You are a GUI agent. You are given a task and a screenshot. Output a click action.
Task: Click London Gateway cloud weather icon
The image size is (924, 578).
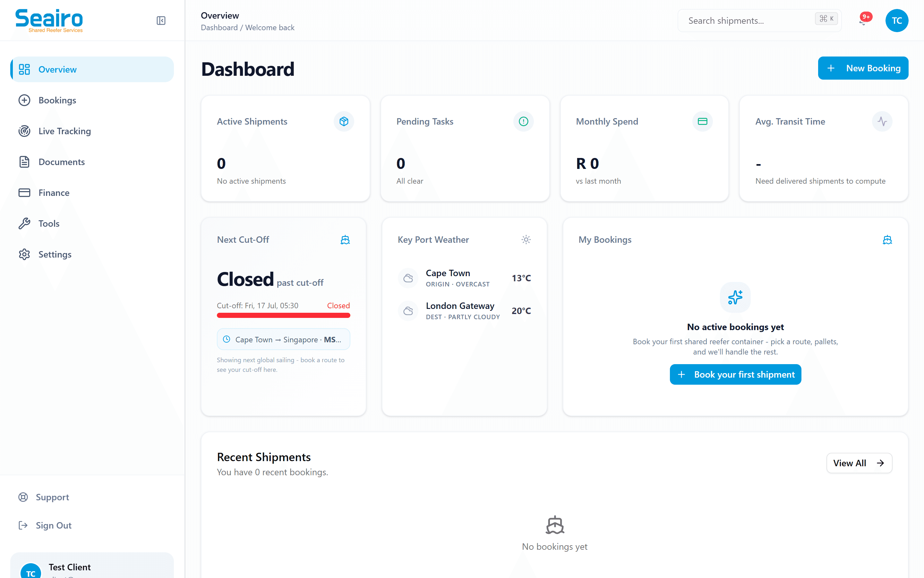coord(408,311)
